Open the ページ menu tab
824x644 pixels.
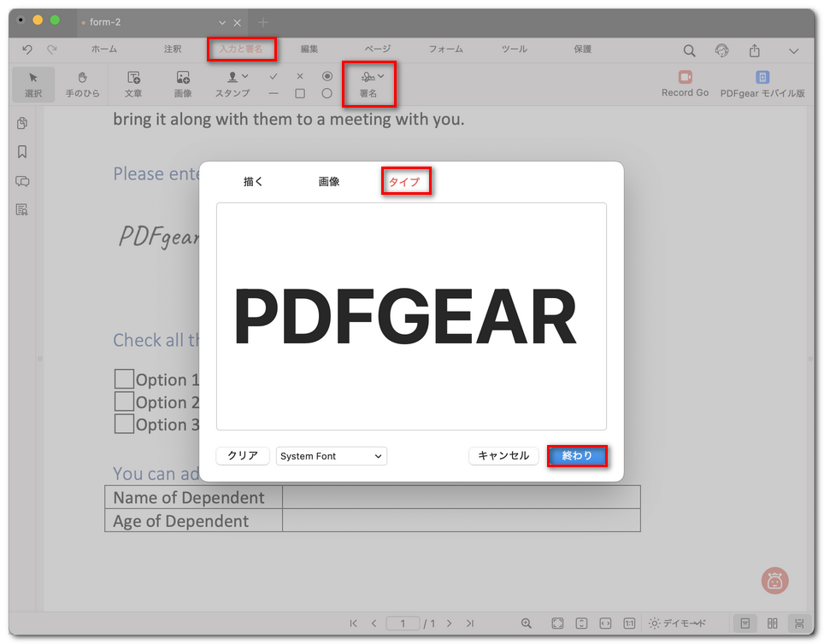pos(378,49)
